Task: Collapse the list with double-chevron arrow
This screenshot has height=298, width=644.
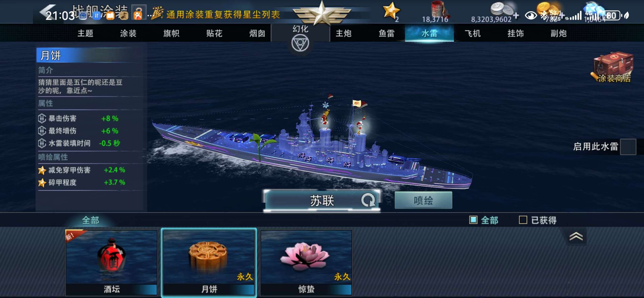Action: [x=576, y=236]
